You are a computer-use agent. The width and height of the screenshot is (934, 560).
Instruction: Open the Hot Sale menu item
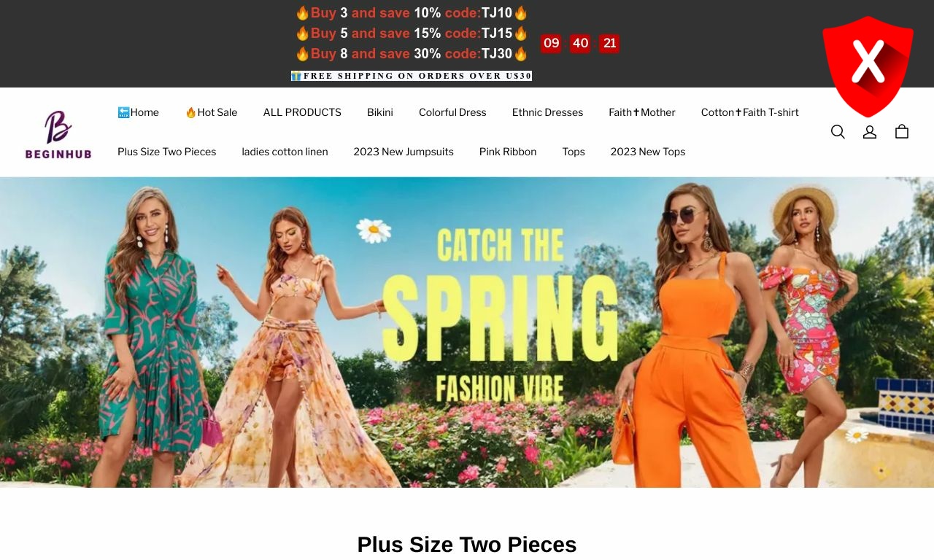point(211,112)
